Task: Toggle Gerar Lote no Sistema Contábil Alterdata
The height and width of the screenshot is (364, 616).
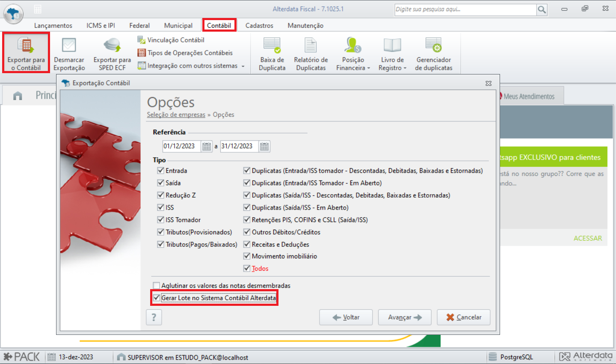Action: tap(157, 298)
